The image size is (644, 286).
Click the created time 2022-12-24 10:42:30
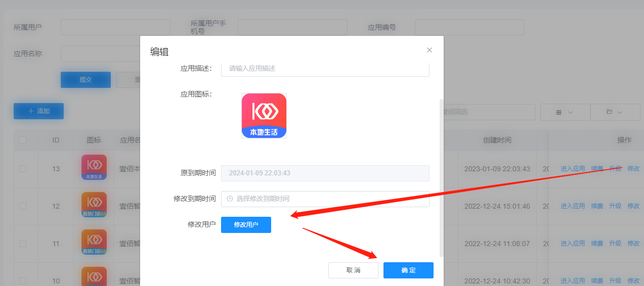[497, 281]
